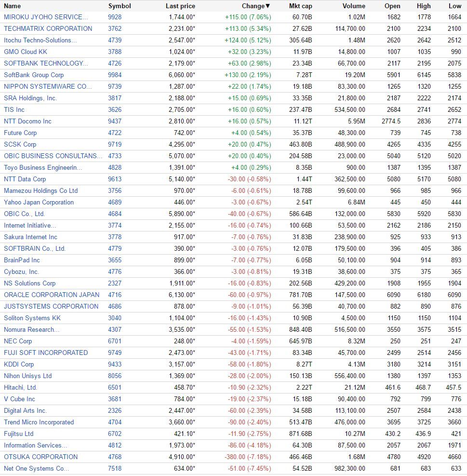The height and width of the screenshot is (476, 467).
Task: Open Nomura Research link
Action: coord(31,329)
